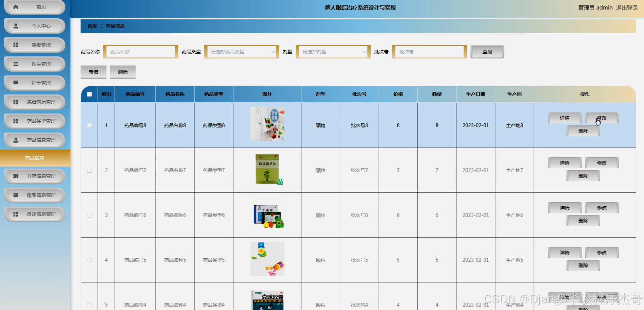This screenshot has height=310, width=644.
Task: Expand 护士管理 menu in sidebar
Action: tap(35, 83)
